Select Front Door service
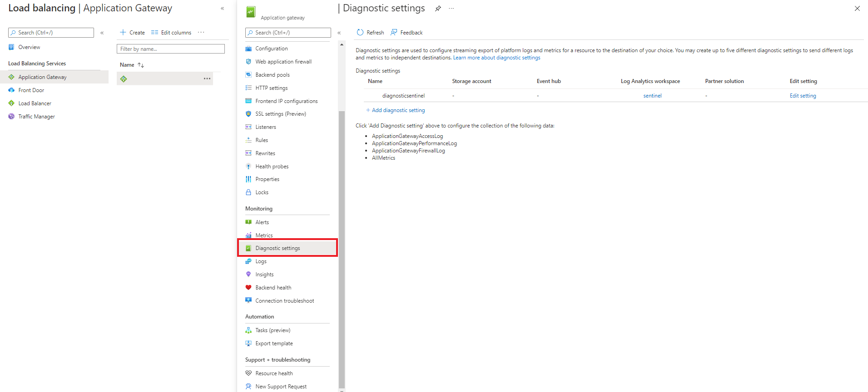Image resolution: width=868 pixels, height=392 pixels. [31, 90]
